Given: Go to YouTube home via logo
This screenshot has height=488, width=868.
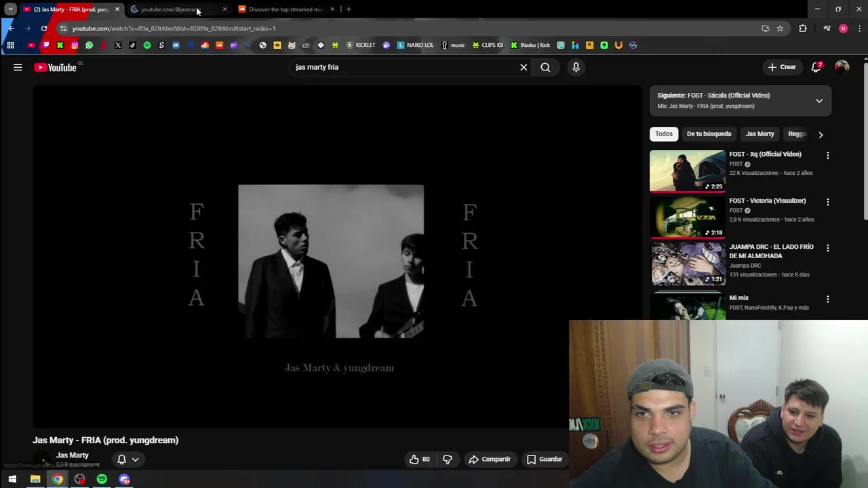Looking at the screenshot, I should click(x=56, y=67).
